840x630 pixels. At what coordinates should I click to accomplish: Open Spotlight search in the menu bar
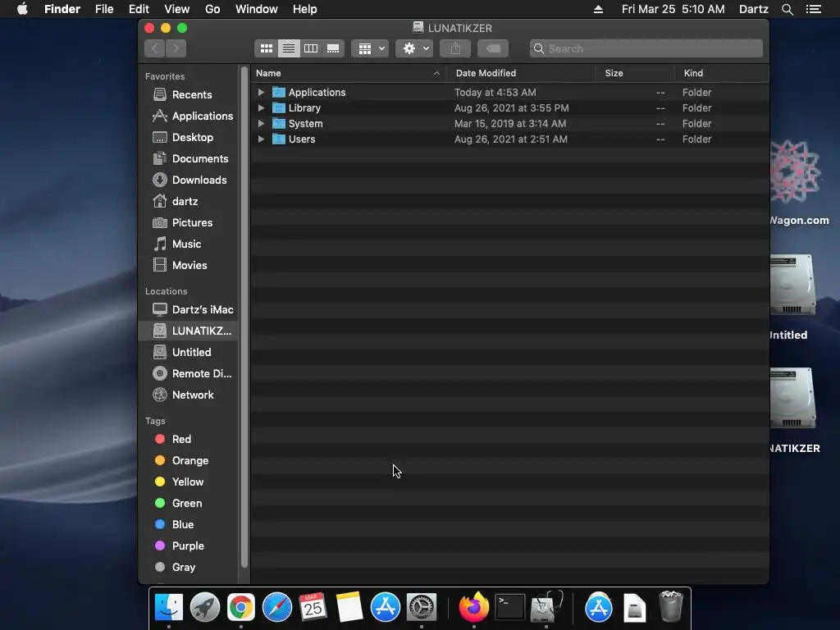787,9
